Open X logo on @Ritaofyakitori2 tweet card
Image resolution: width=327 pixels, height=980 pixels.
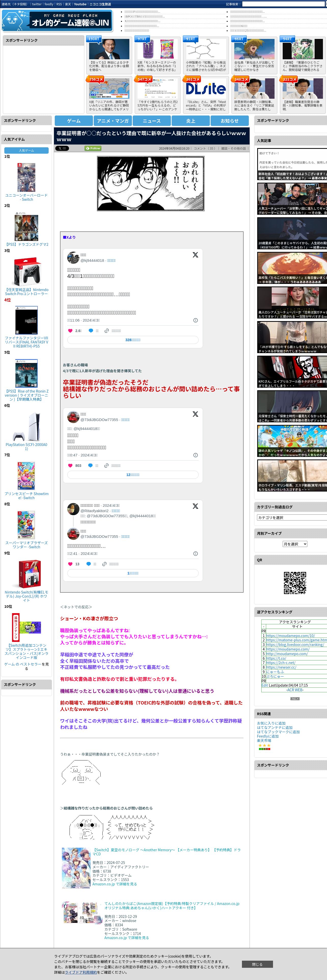click(x=195, y=506)
